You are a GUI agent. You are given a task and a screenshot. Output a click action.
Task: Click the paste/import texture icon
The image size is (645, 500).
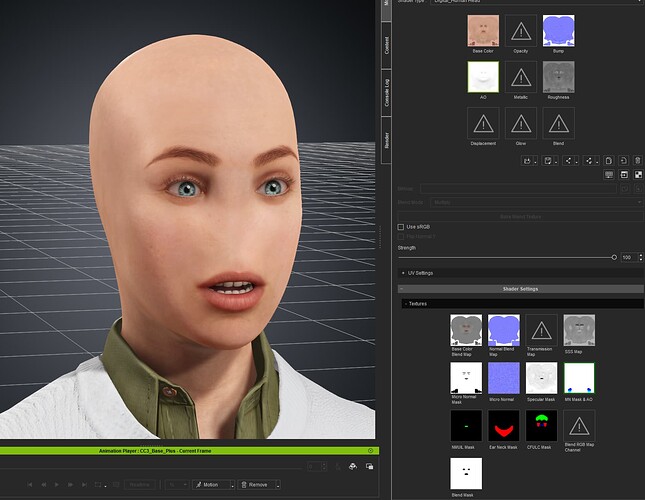coord(623,161)
